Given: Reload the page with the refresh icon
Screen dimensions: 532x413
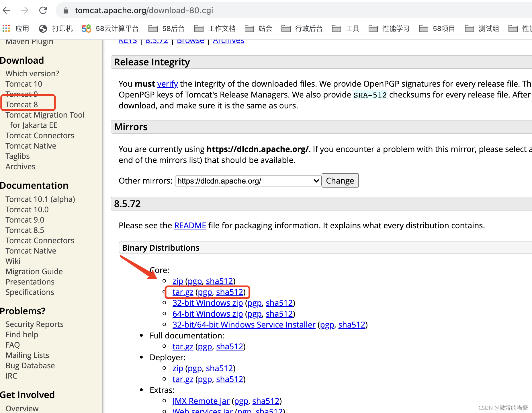Looking at the screenshot, I should 43,11.
